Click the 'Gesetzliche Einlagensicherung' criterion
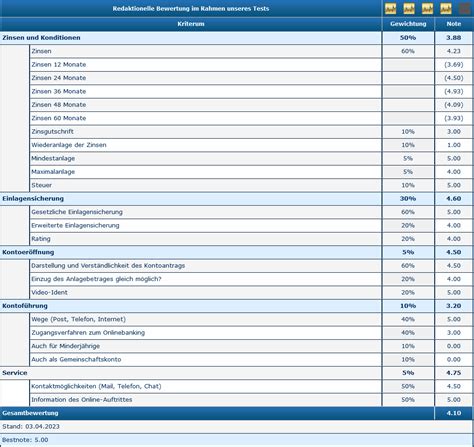 click(x=77, y=212)
